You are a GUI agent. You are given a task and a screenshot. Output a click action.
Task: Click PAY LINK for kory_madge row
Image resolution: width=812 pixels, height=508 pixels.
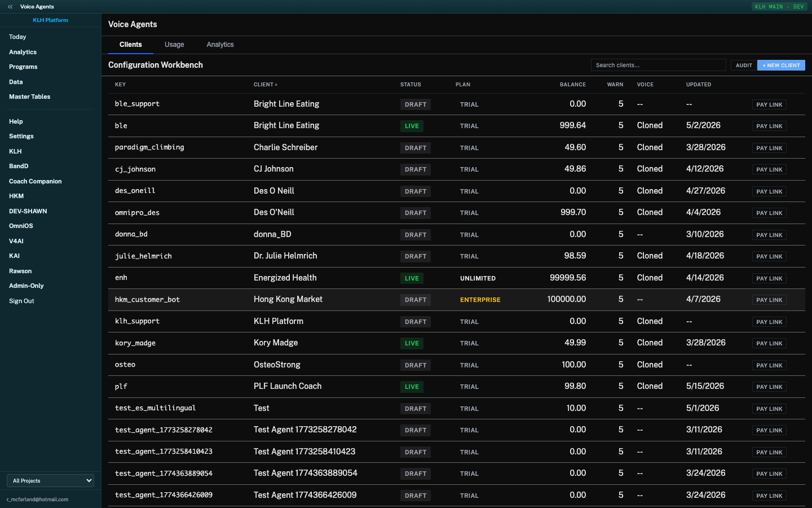click(x=769, y=343)
